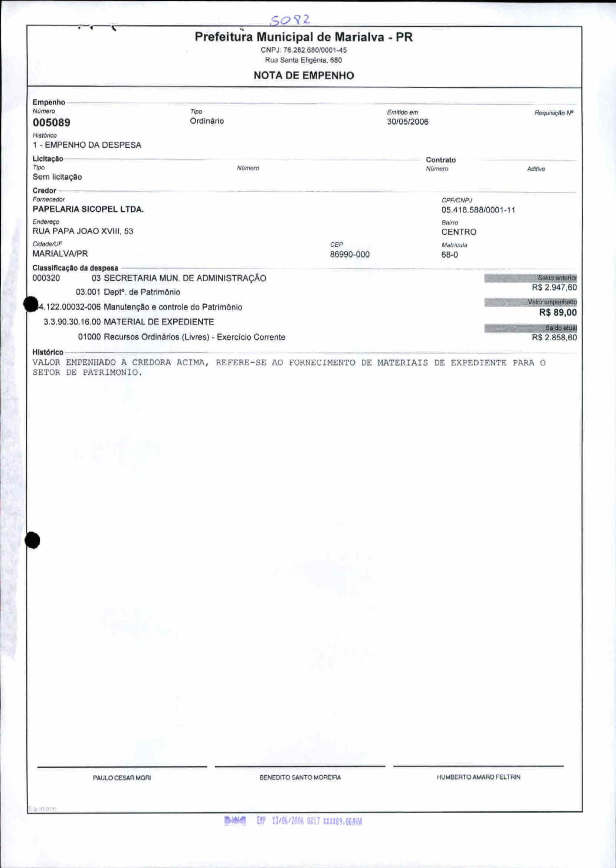Click the "Contrato" section header
This screenshot has width=616, height=868.
(x=441, y=160)
